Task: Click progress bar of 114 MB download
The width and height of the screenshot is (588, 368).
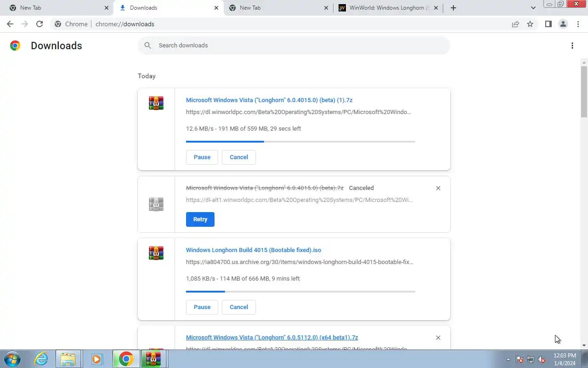Action: (300, 292)
